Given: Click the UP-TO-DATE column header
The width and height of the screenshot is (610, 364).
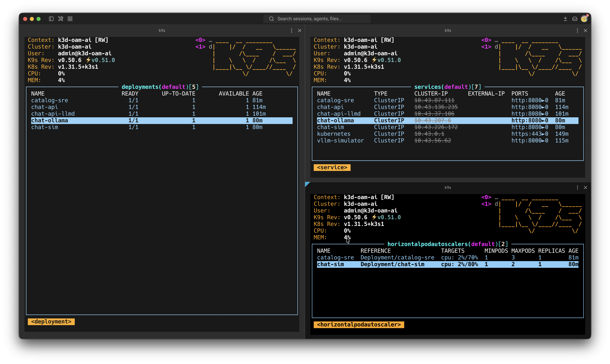Looking at the screenshot, I should [x=179, y=94].
